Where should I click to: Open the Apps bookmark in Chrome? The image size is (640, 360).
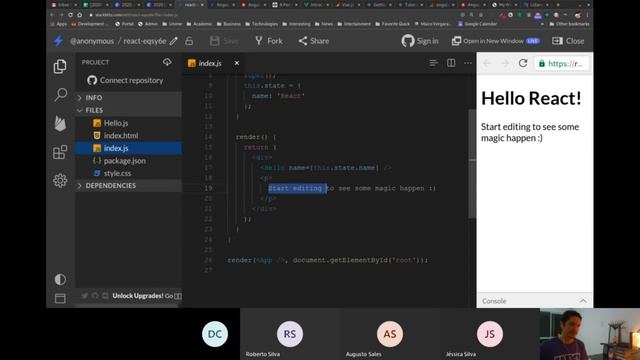(58, 24)
